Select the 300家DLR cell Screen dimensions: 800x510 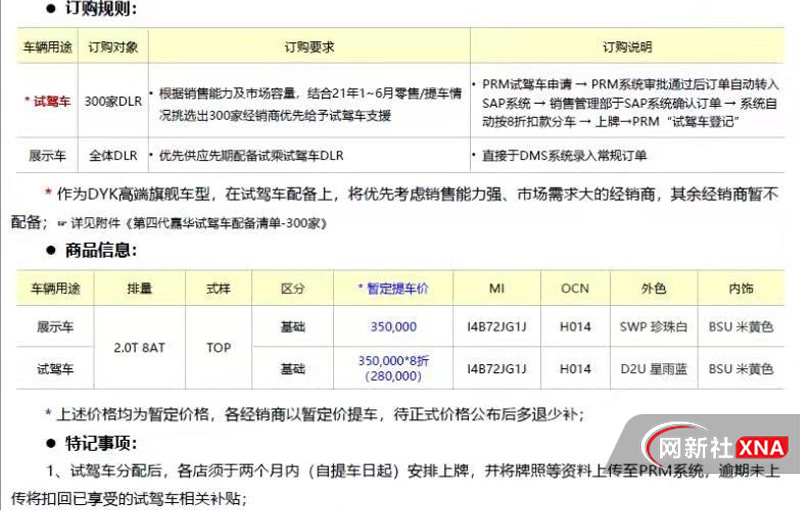tap(113, 101)
